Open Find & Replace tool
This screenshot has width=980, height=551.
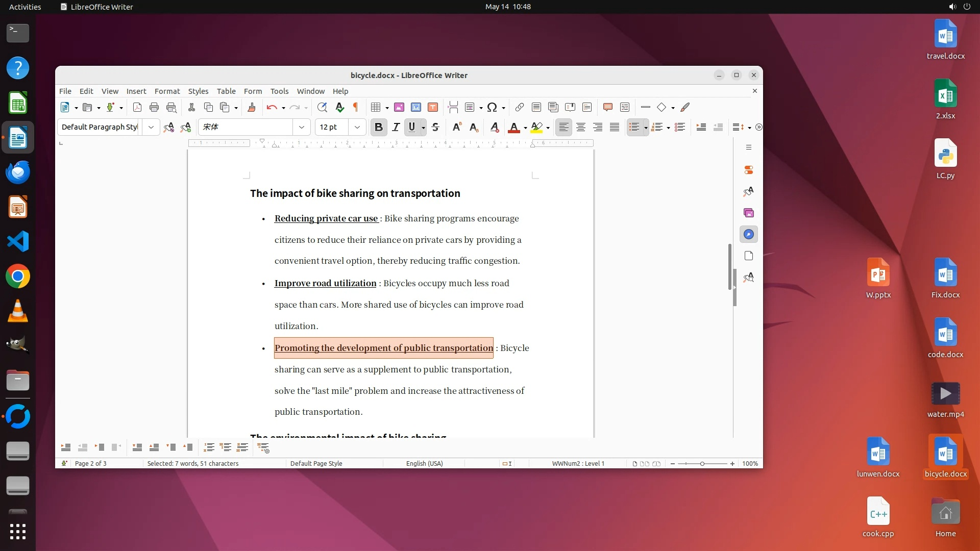coord(322,107)
